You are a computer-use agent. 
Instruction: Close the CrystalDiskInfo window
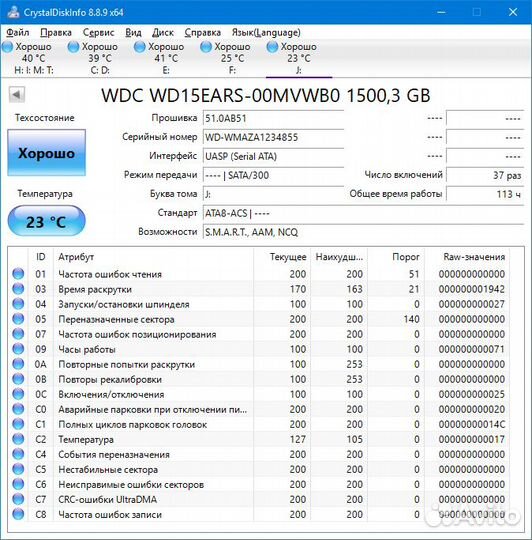tap(513, 12)
